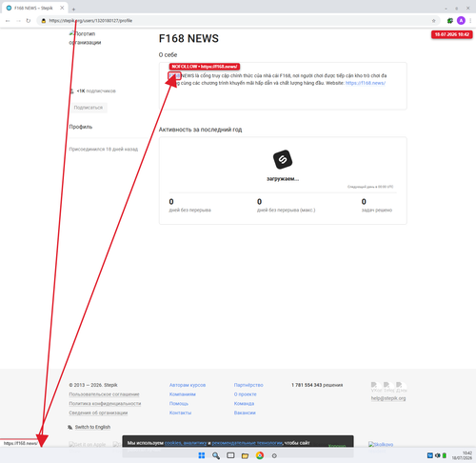Open the Профиль tab in sidebar

[x=81, y=127]
